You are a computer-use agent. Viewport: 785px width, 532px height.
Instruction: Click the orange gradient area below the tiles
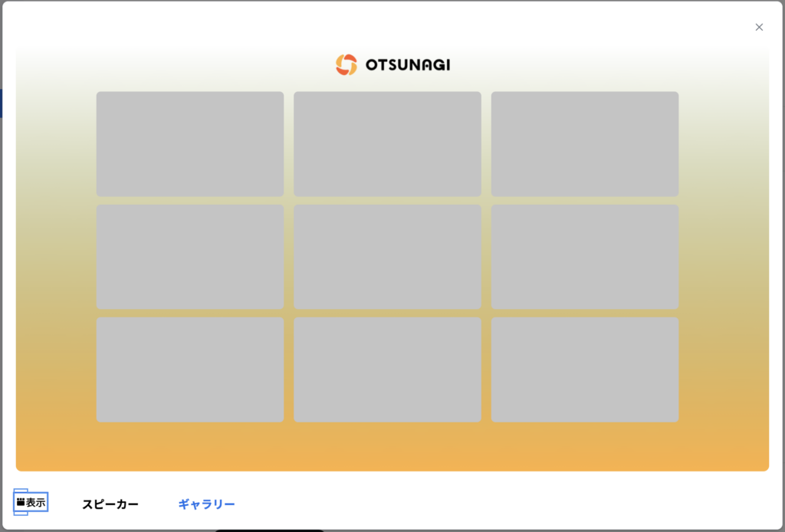click(x=392, y=447)
